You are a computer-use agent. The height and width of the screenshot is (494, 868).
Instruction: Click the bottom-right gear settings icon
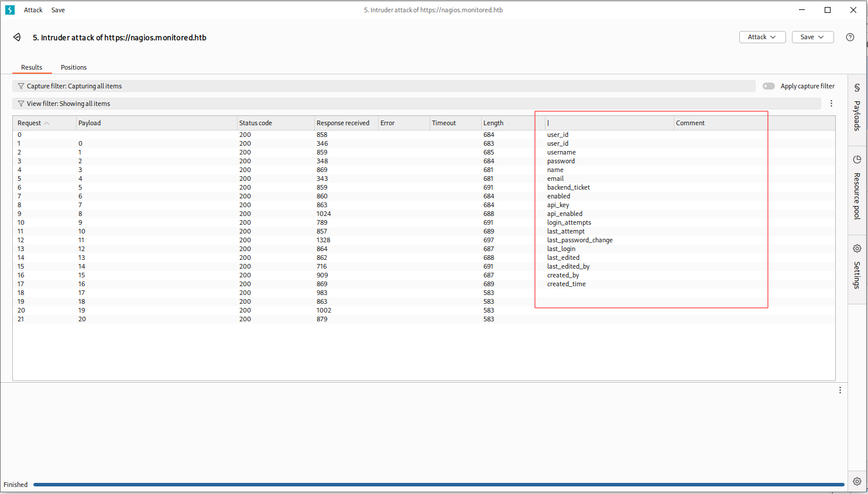[857, 481]
